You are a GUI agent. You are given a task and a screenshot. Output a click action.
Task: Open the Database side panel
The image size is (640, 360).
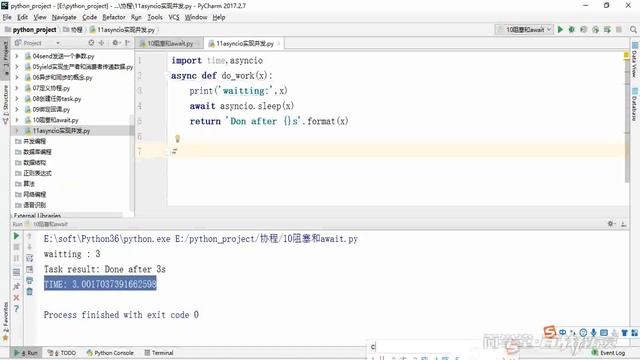(635, 104)
